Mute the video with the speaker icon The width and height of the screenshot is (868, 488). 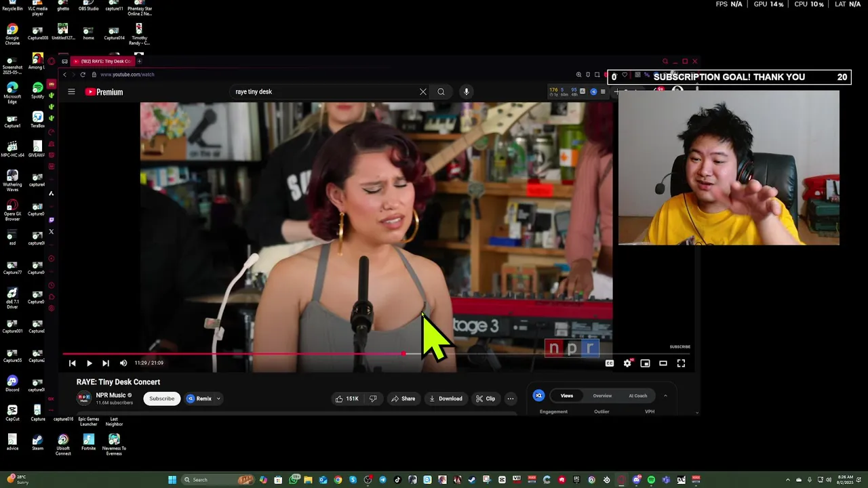point(123,363)
